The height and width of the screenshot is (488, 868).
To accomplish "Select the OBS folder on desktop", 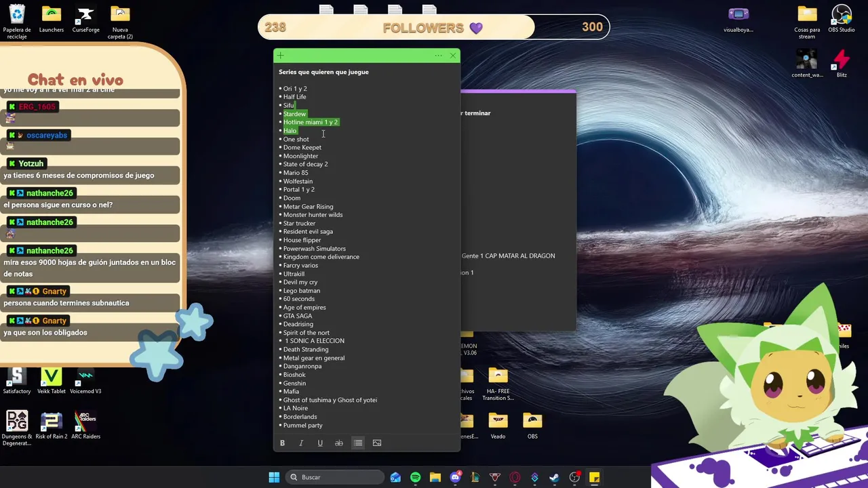I will tap(532, 426).
